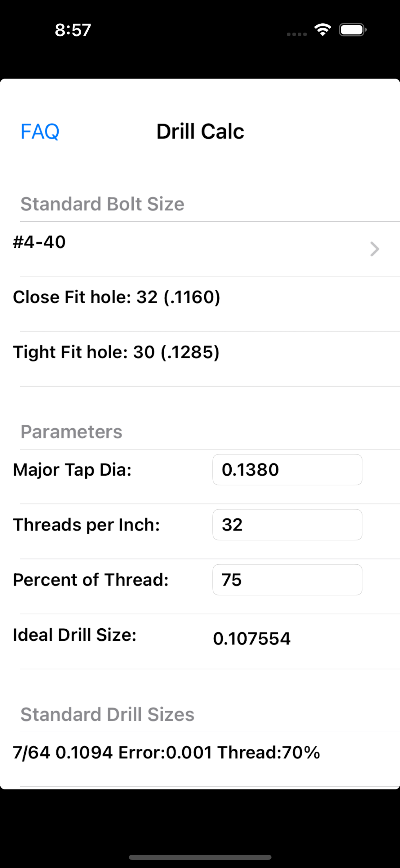Tap the 8:57 clock in status bar
The width and height of the screenshot is (400, 868).
(x=73, y=30)
